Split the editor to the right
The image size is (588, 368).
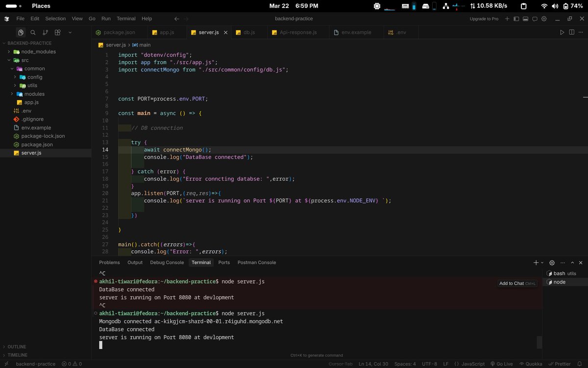571,32
